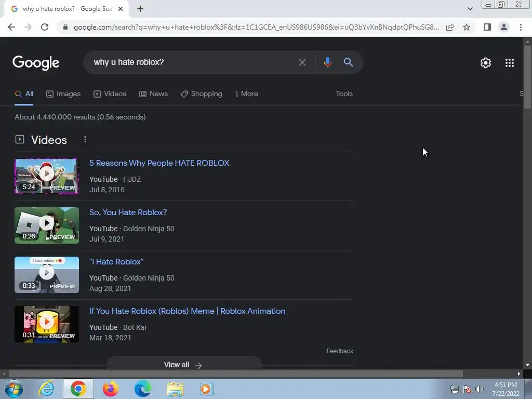Screen dimensions: 532x399
Task: Open the volume speaker tray icon
Action: pyautogui.click(x=480, y=389)
